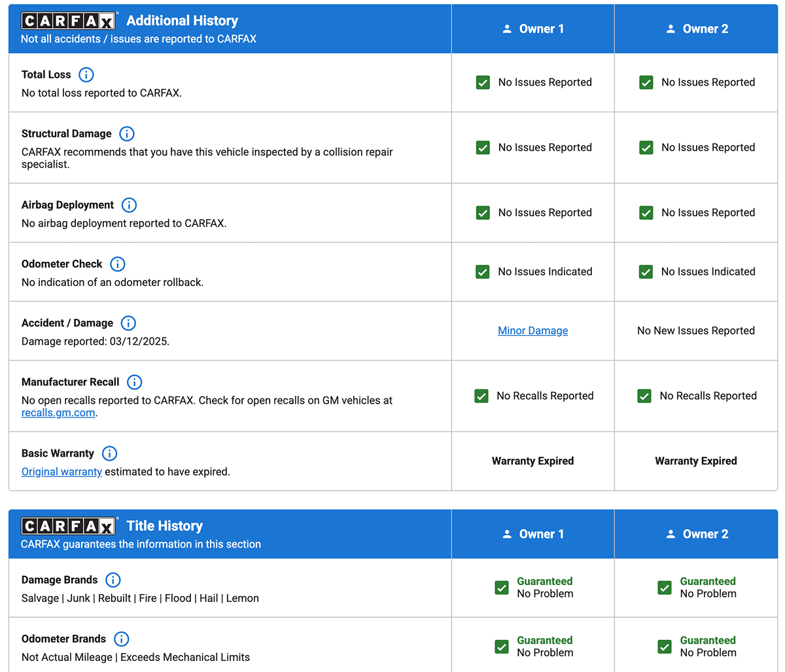Click Owner 1 Total Loss green checkmark

(483, 82)
